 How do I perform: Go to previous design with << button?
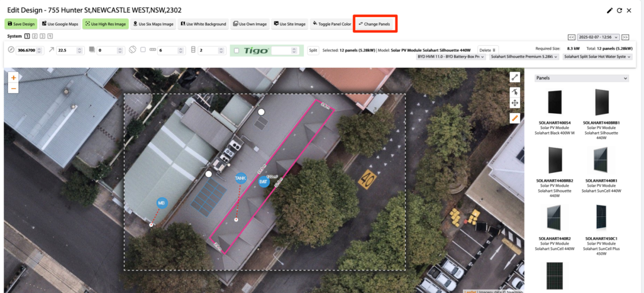coord(571,37)
